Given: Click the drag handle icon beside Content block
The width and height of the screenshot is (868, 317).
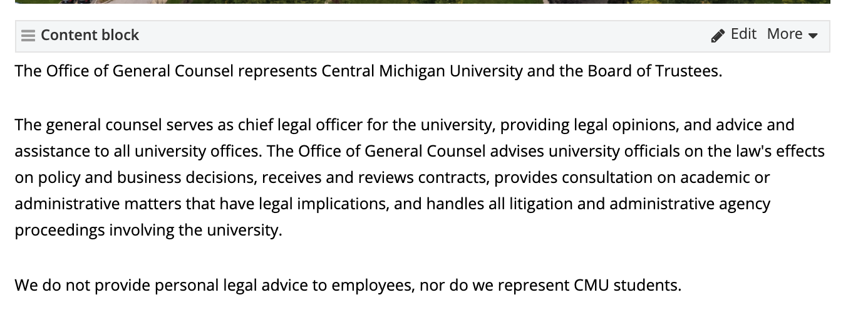Looking at the screenshot, I should click(28, 36).
